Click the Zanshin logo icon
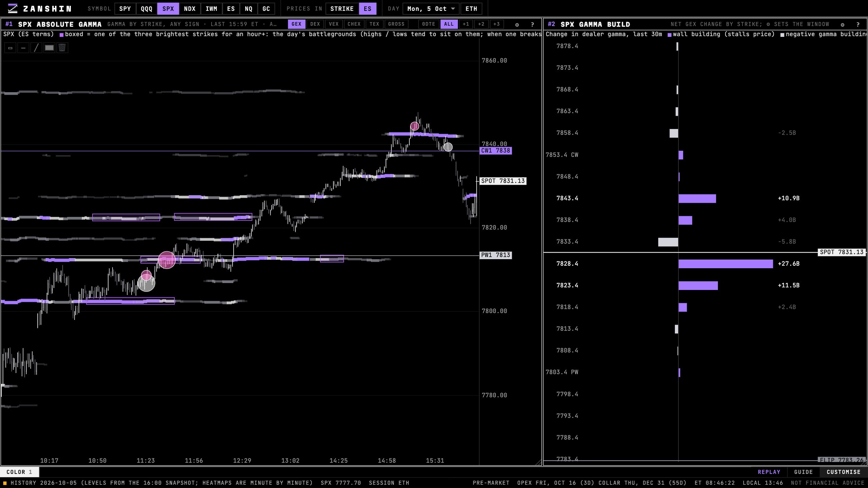The image size is (868, 488). (13, 8)
